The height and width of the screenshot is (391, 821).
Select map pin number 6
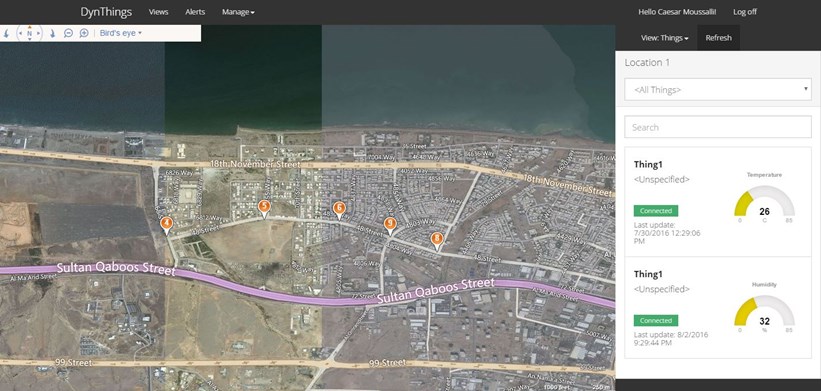coord(339,210)
